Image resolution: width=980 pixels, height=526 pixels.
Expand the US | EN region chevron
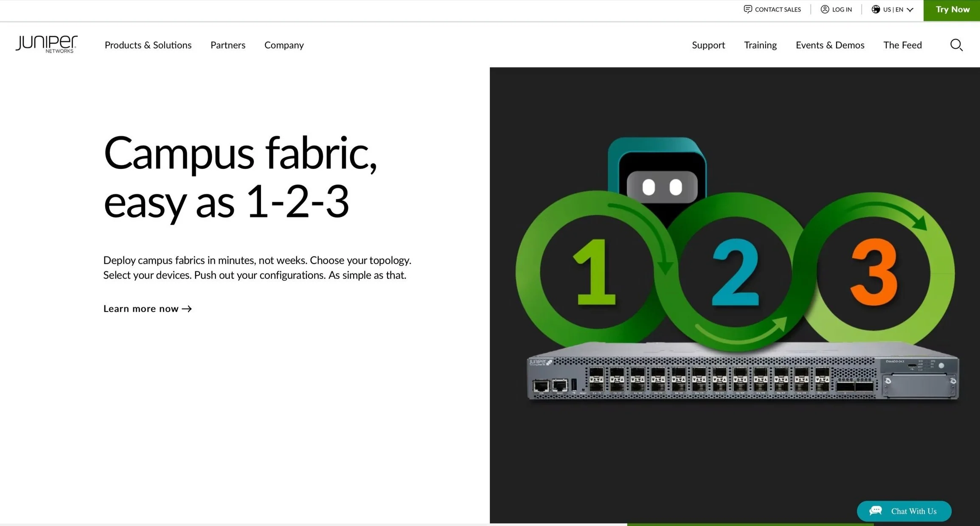coord(910,10)
